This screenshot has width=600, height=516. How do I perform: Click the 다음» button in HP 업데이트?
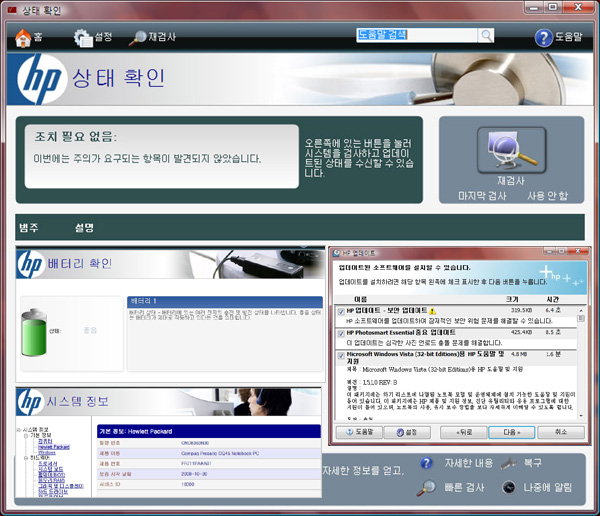pyautogui.click(x=512, y=432)
